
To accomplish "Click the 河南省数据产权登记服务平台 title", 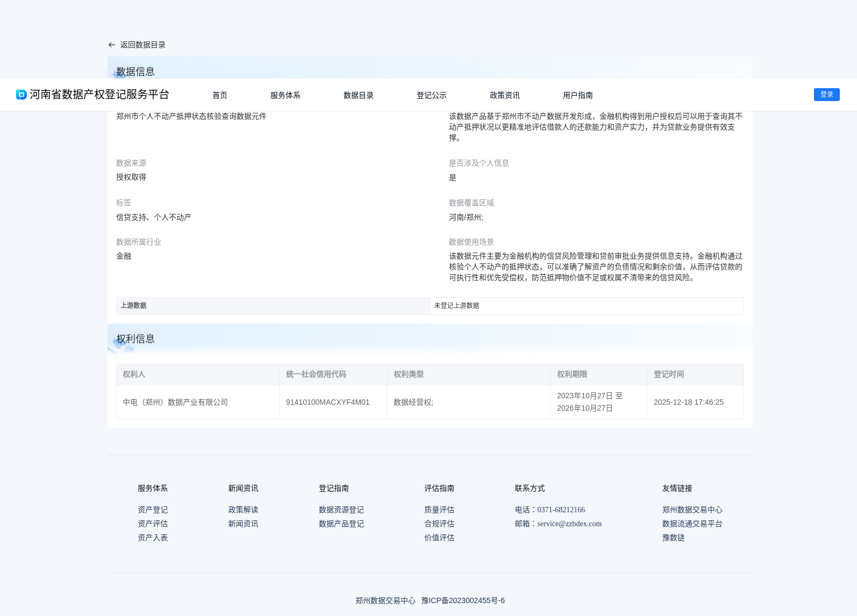I will (x=99, y=95).
